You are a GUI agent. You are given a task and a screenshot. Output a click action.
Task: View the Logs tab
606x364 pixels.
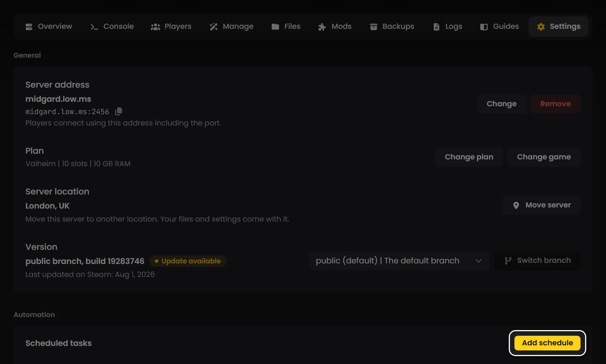coord(448,27)
